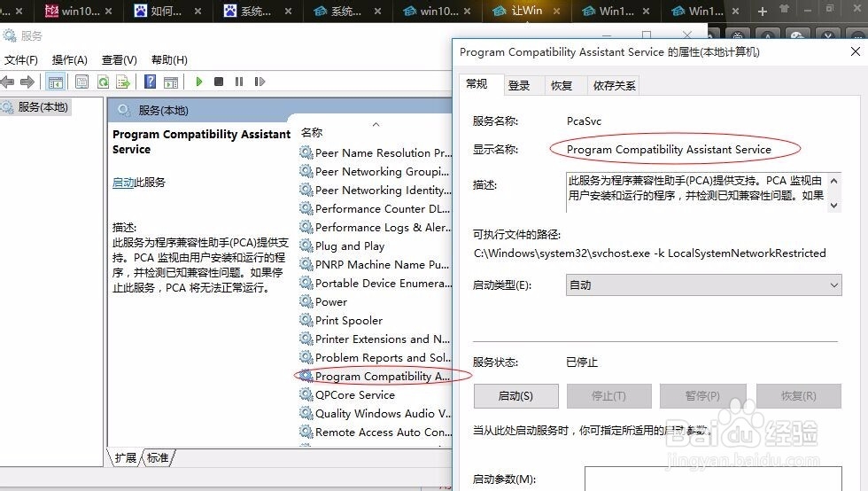Select Peer Networking Groupi... service
Image resolution: width=868 pixels, height=491 pixels.
376,171
